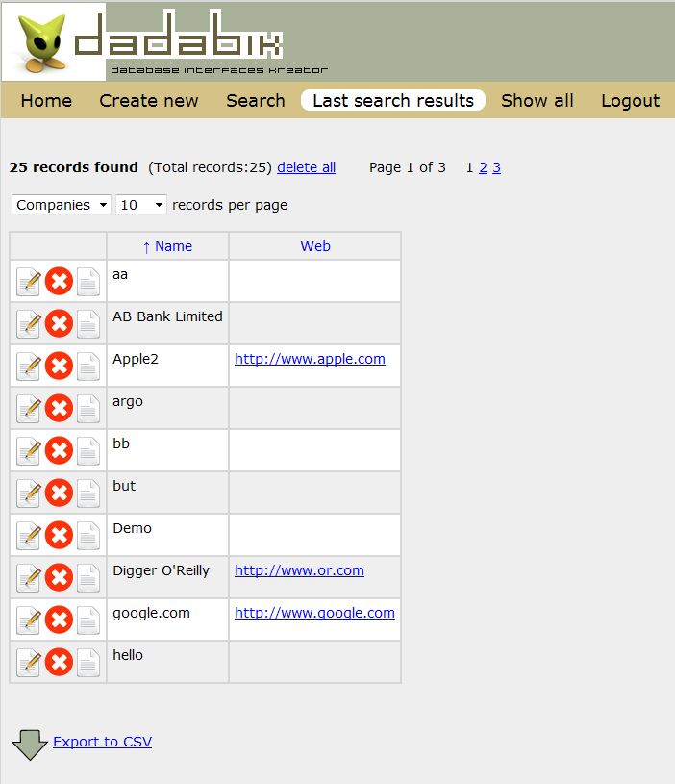This screenshot has height=784, width=675.
Task: Edit the google.com record
Action: tap(29, 620)
